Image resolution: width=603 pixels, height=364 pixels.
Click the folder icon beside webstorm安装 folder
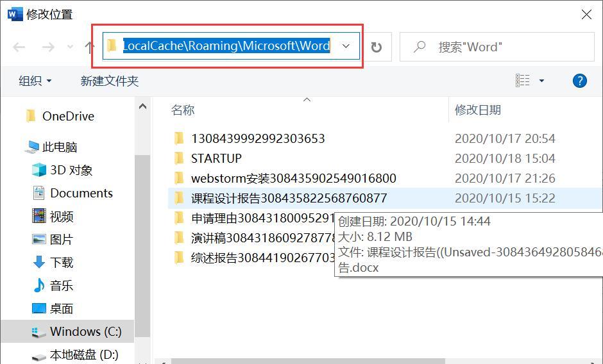click(179, 178)
